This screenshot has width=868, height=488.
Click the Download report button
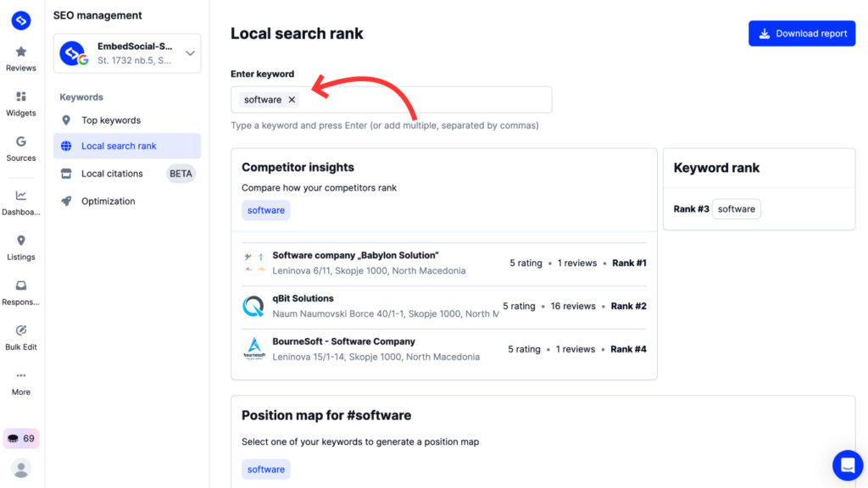point(801,34)
